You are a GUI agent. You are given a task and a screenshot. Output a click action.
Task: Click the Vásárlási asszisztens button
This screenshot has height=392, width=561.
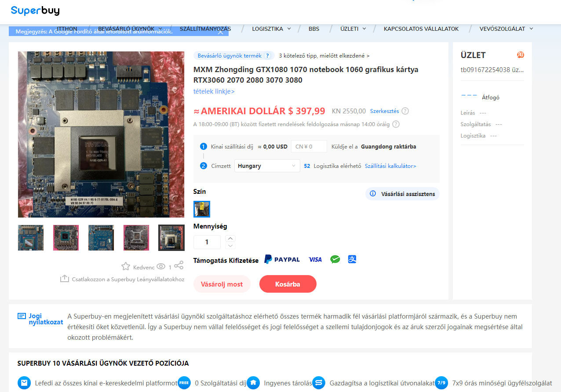tap(402, 194)
